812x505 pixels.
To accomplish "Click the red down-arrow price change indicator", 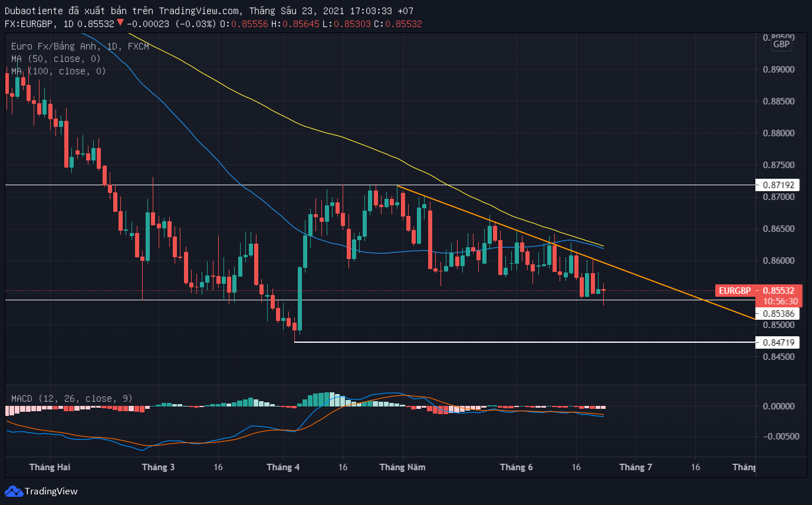I will click(x=120, y=23).
